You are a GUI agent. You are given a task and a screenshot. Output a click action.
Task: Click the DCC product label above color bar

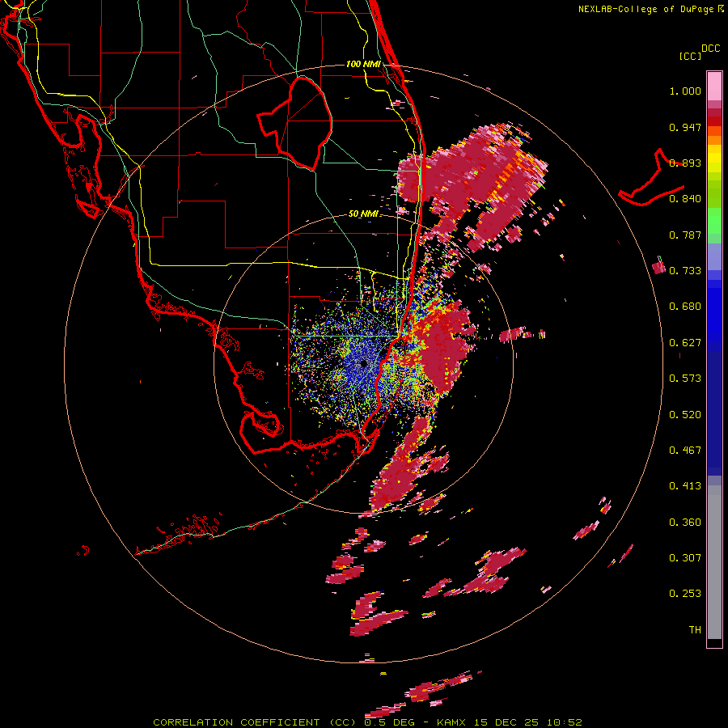(x=711, y=49)
